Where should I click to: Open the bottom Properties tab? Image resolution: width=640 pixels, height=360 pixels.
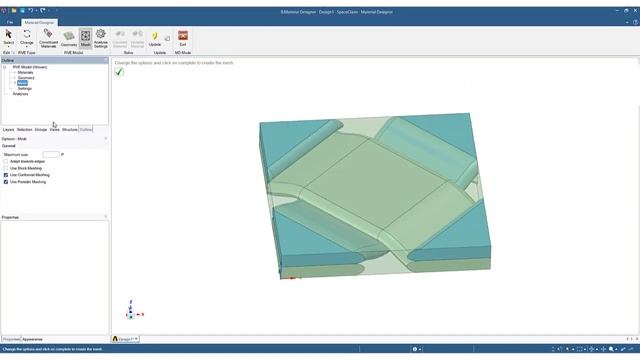tap(11, 339)
